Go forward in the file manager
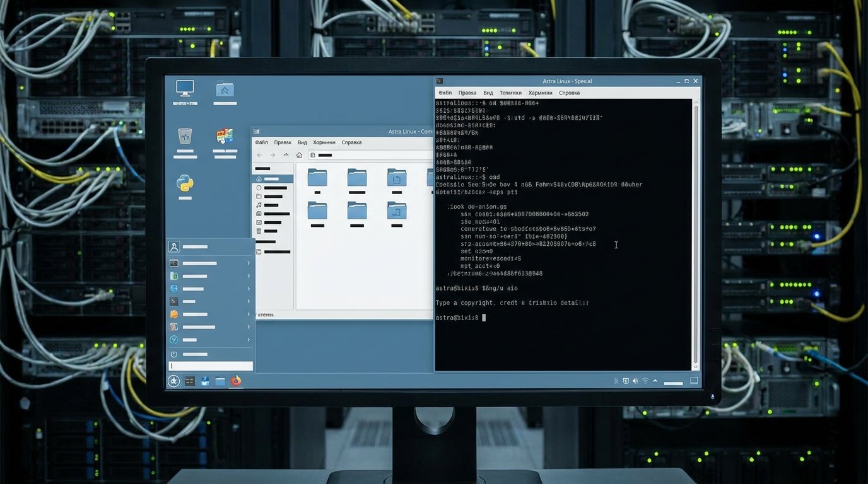The image size is (868, 484). click(x=273, y=155)
